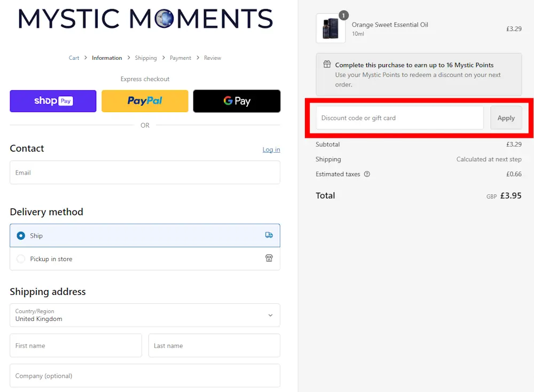Screen dimensions: 534x392
Task: Choose the Ship delivery method
Action: point(145,236)
